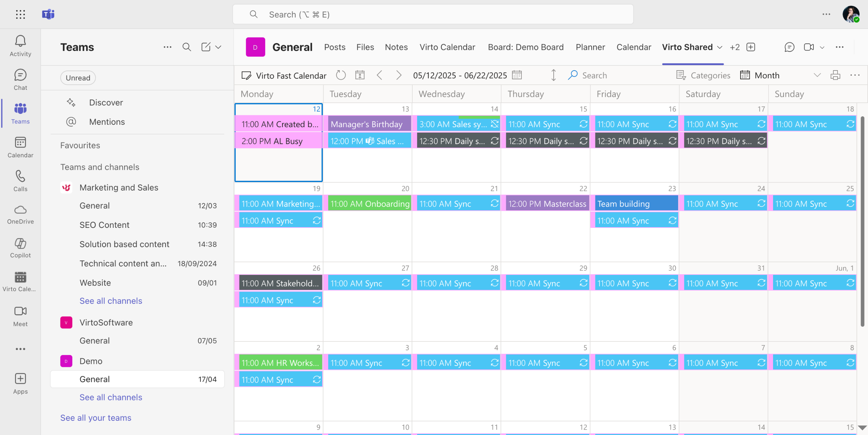The image size is (868, 435).
Task: Open the Virto Shared tab dropdown chevron
Action: tap(720, 47)
